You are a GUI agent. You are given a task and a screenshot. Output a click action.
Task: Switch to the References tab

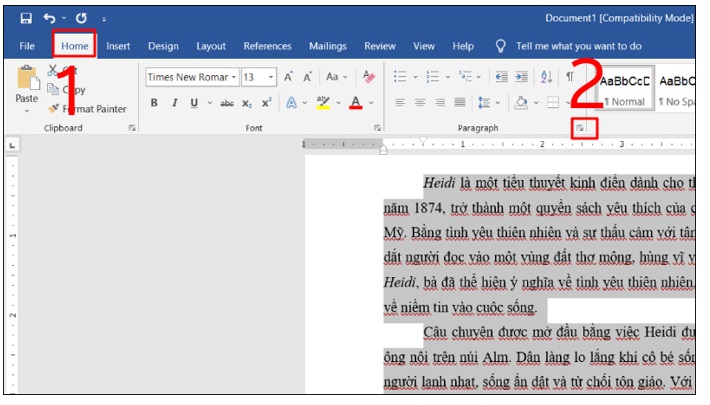click(267, 46)
